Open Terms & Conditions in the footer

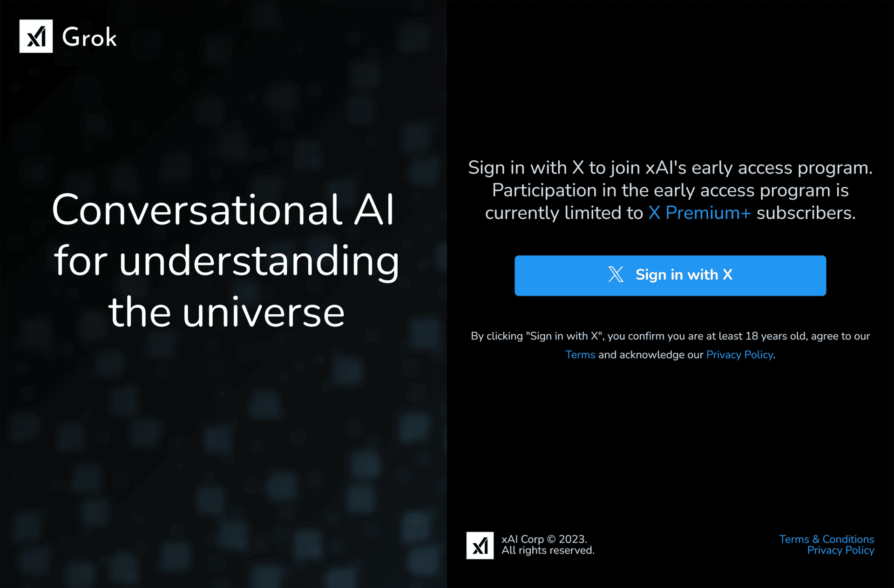pyautogui.click(x=826, y=539)
